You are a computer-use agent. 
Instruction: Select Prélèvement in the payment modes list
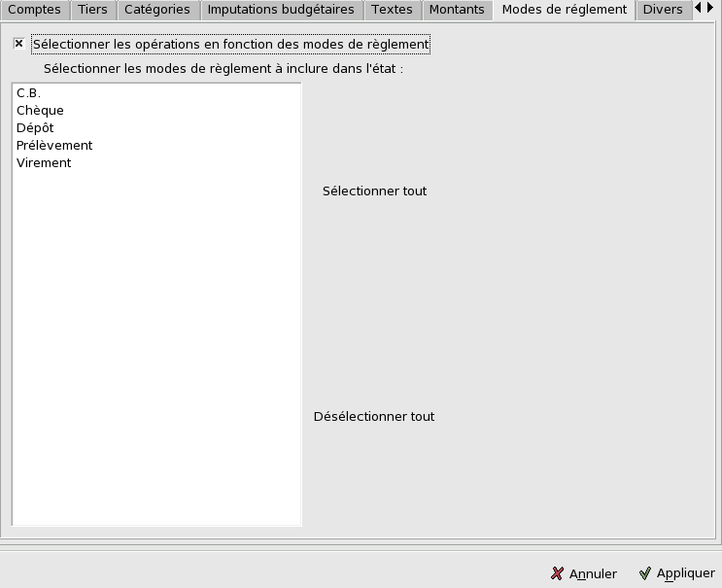point(156,146)
